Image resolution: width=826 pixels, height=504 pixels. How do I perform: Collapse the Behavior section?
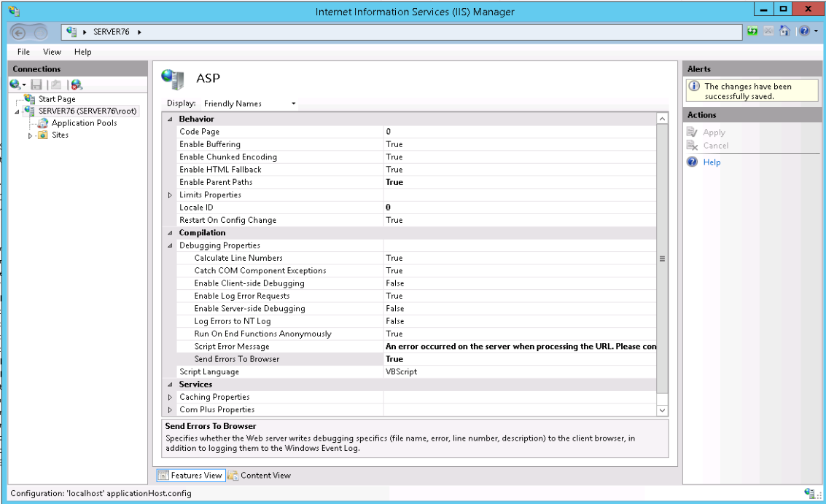point(170,119)
